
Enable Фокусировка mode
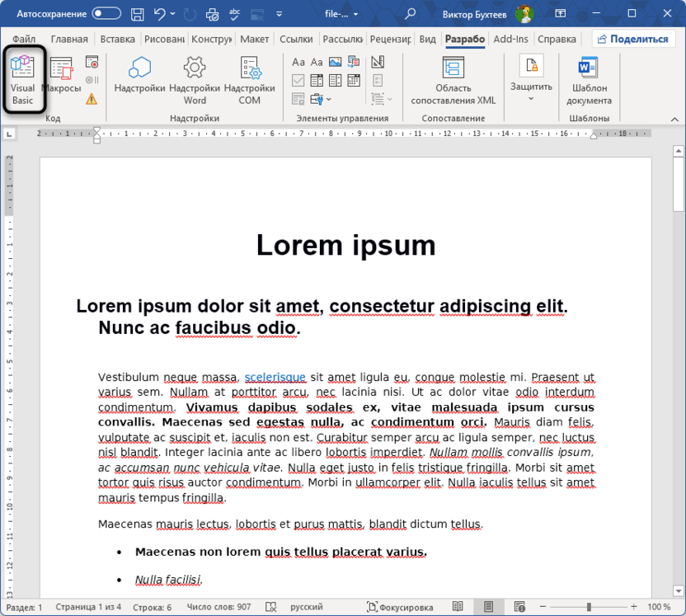(400, 607)
